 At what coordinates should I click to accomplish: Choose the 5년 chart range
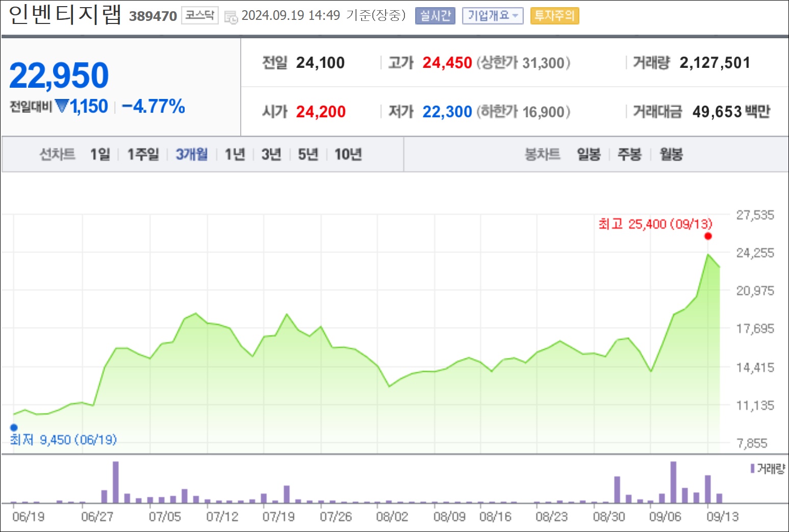(308, 154)
